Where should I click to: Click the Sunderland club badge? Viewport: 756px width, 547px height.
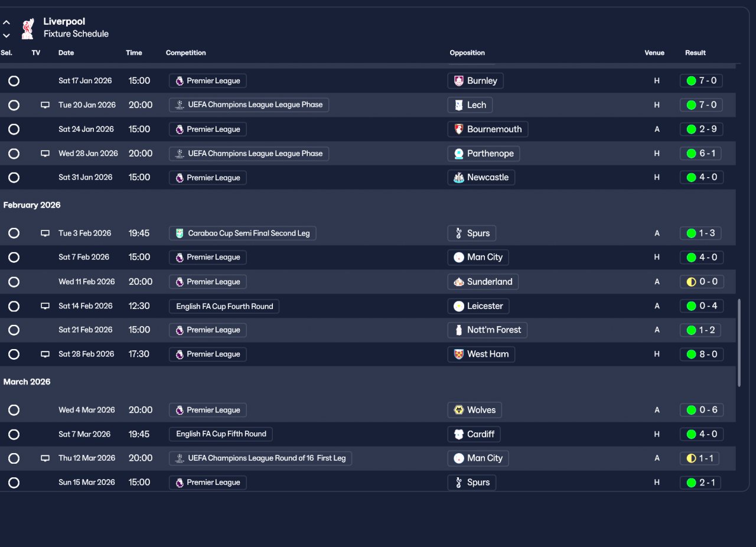click(x=459, y=282)
